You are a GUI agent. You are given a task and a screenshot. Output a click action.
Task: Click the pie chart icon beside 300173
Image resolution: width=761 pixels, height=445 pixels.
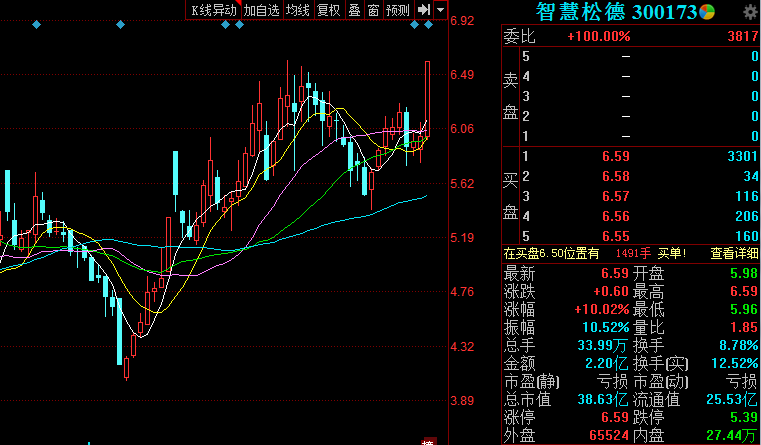[707, 12]
